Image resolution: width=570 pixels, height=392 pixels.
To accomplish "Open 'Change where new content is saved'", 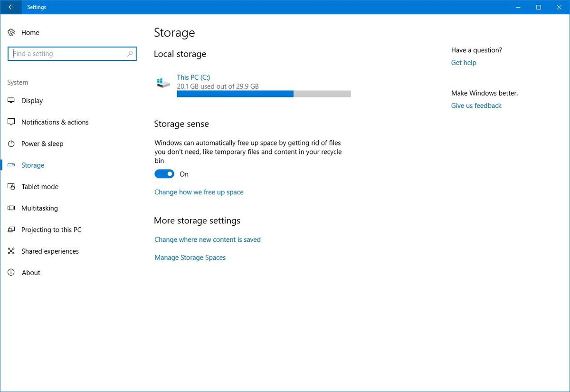I will [208, 239].
